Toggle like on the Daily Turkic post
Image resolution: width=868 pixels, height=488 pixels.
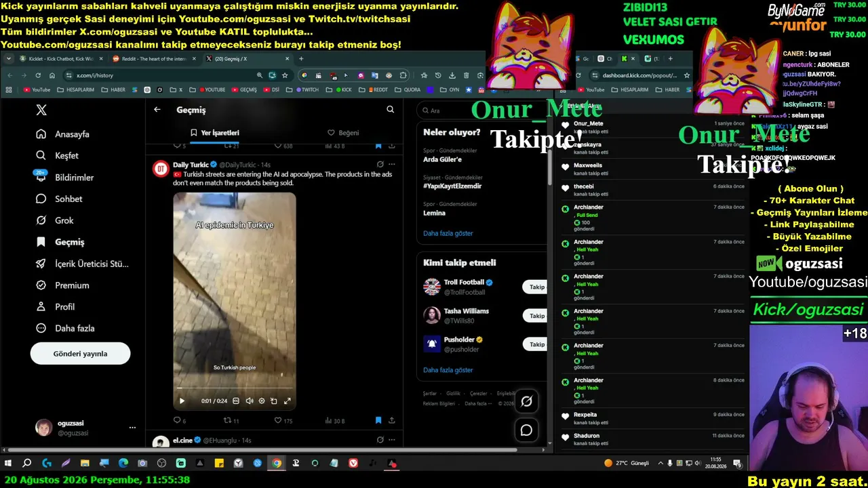click(x=283, y=421)
